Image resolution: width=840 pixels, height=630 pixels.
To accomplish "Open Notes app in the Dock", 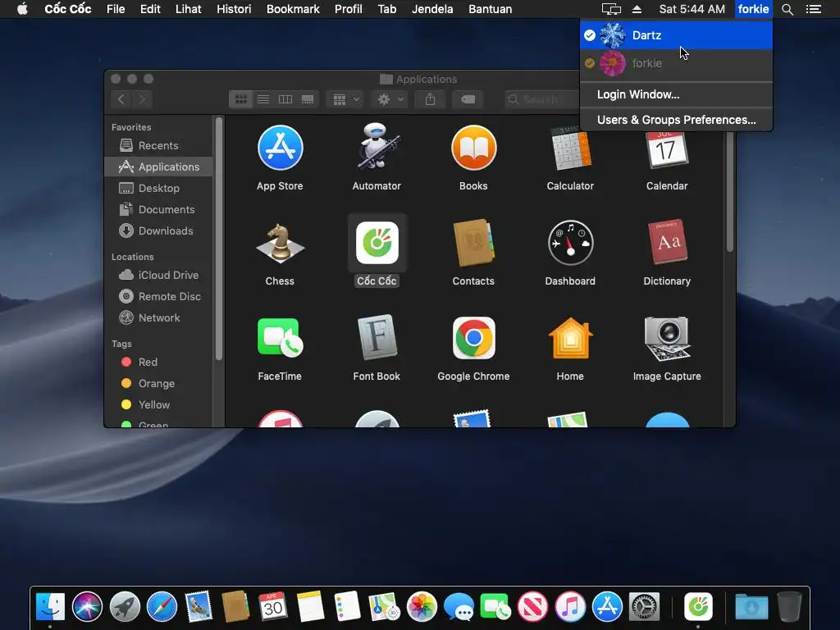I will click(310, 607).
